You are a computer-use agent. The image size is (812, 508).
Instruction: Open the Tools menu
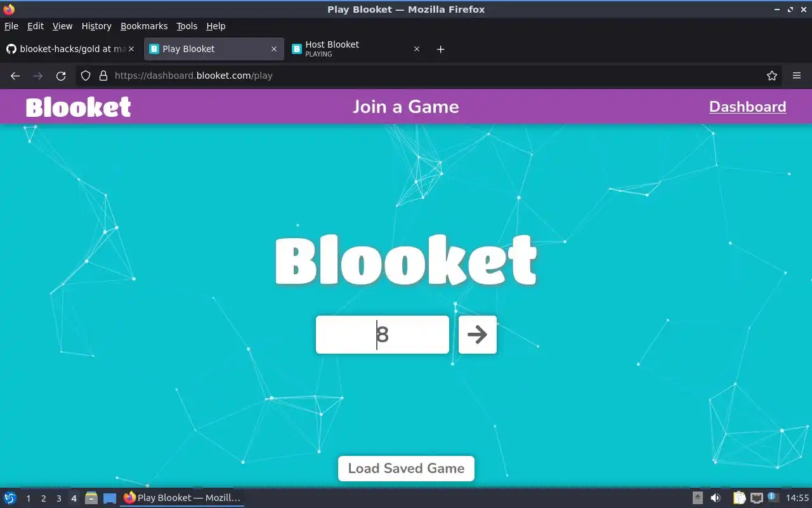[x=187, y=26]
